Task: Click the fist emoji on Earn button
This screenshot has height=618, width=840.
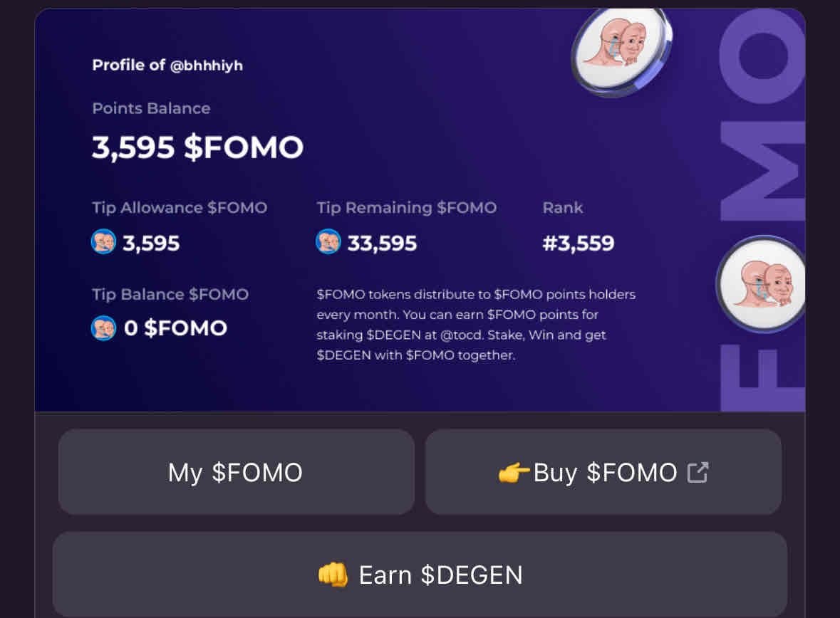Action: (333, 575)
